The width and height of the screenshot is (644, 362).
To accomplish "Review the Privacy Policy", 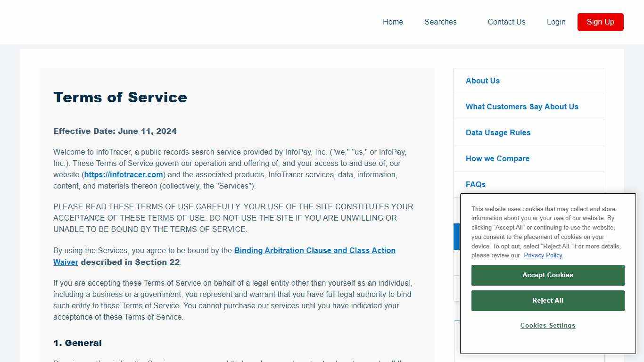I will pyautogui.click(x=543, y=255).
